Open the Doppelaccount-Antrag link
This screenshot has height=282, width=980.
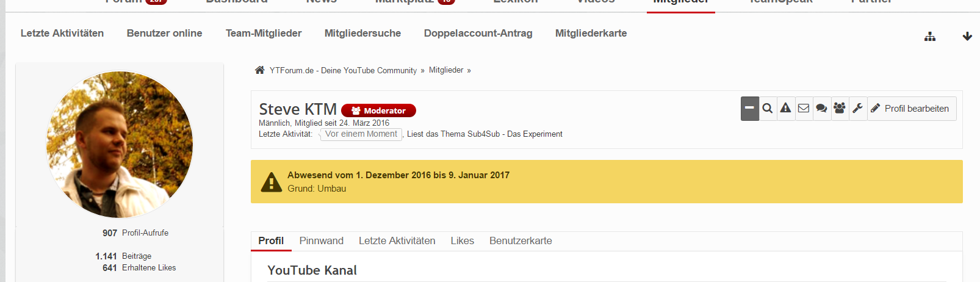(x=478, y=34)
